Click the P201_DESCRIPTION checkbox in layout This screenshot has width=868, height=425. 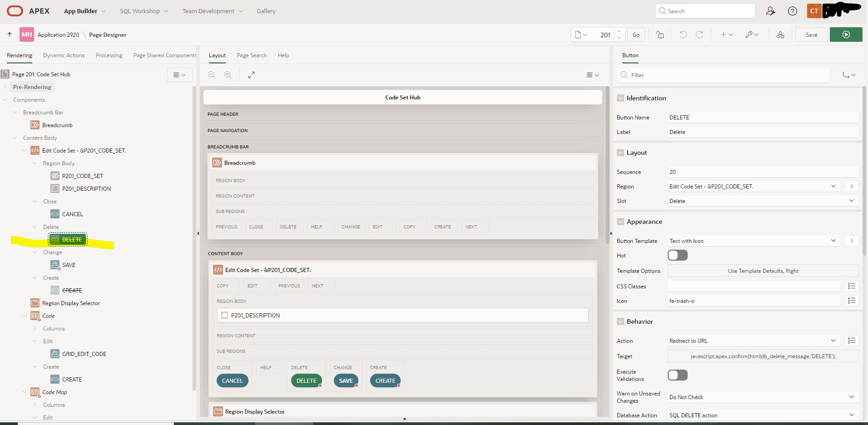click(x=224, y=315)
